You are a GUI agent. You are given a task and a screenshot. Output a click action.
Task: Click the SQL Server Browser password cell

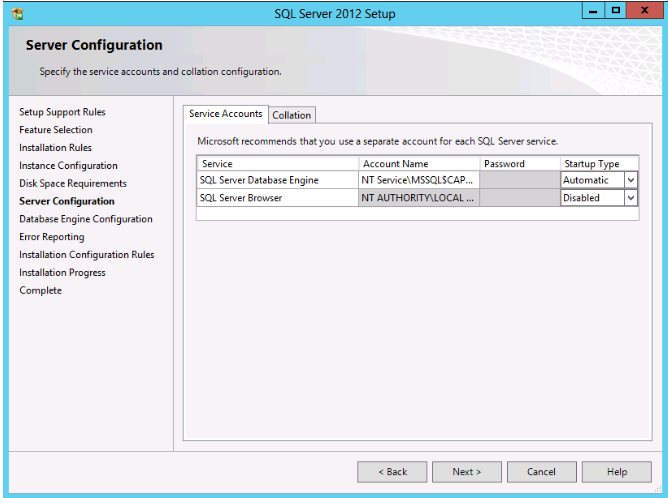click(x=520, y=198)
